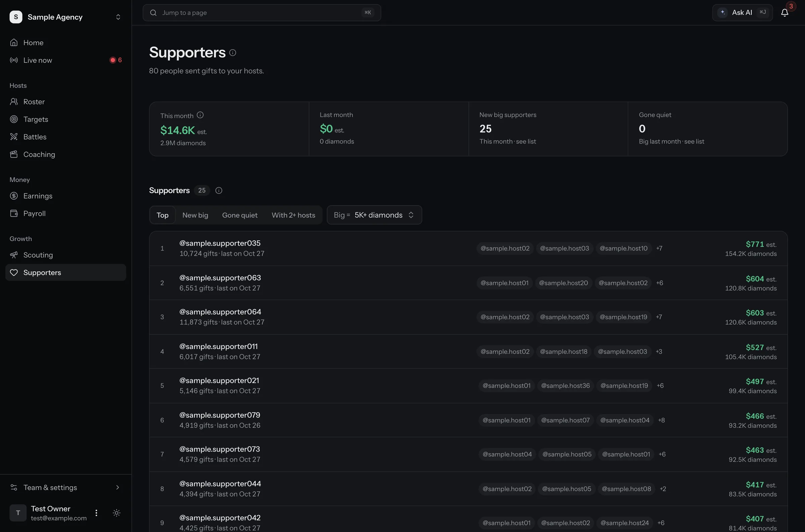Image resolution: width=805 pixels, height=532 pixels.
Task: Select Supporters in the sidebar
Action: tap(65, 273)
